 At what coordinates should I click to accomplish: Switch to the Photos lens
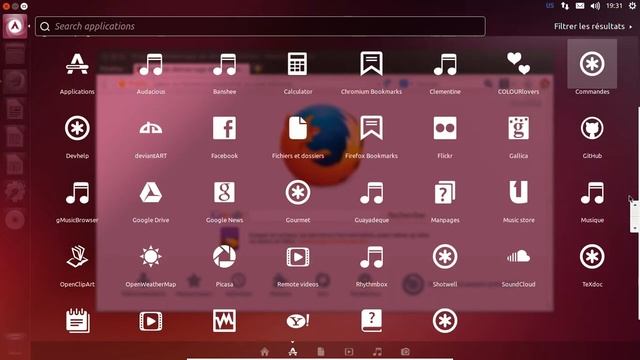point(405,351)
